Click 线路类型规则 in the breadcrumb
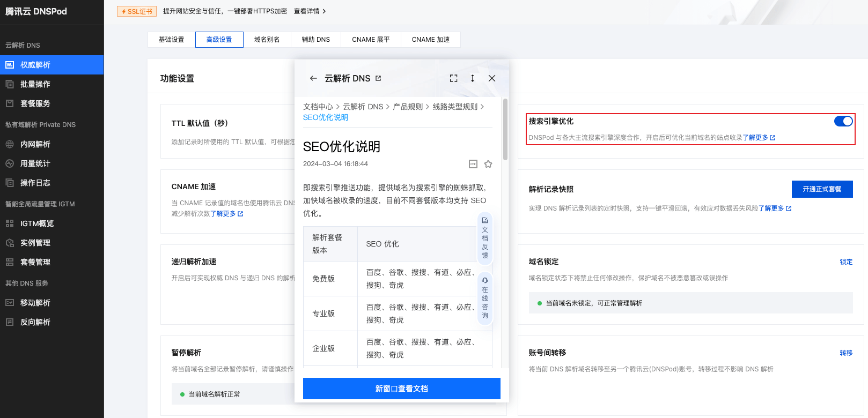This screenshot has height=418, width=868. pos(455,107)
